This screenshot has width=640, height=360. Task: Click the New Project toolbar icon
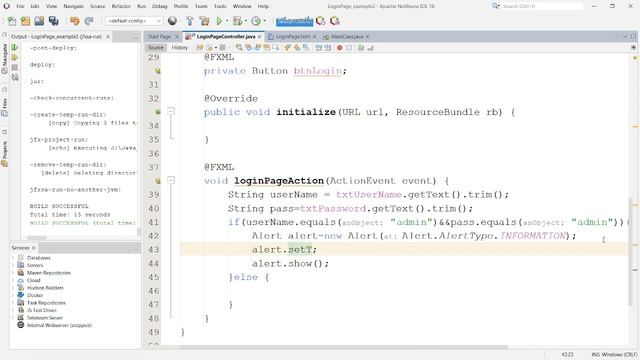pyautogui.click(x=25, y=21)
